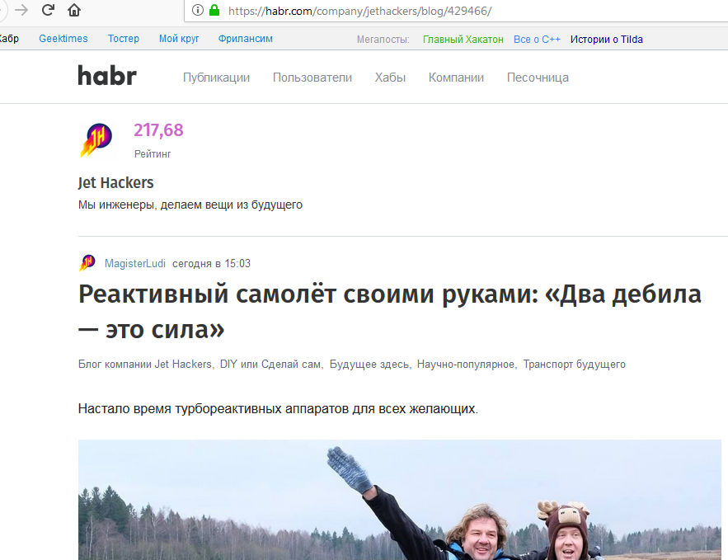Screen dimensions: 728x560
Task: Go to browser home page icon
Action: (74, 10)
